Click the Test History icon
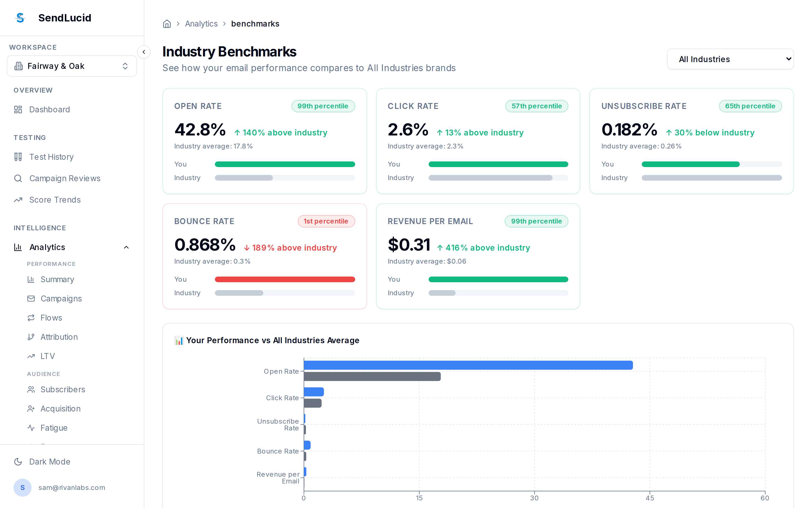This screenshot has height=508, width=812. [x=18, y=157]
